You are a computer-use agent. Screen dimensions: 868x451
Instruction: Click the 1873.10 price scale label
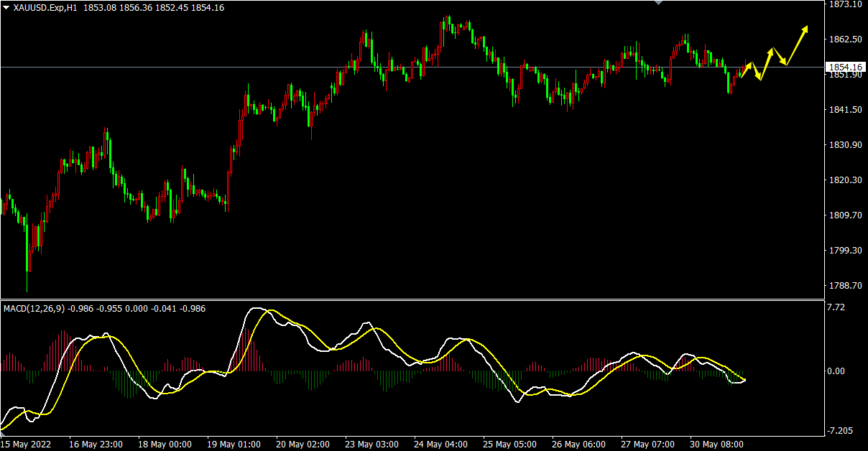[844, 4]
